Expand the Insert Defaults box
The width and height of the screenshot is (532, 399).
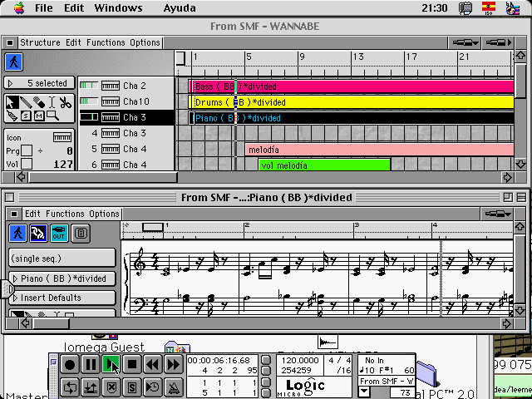coord(15,298)
